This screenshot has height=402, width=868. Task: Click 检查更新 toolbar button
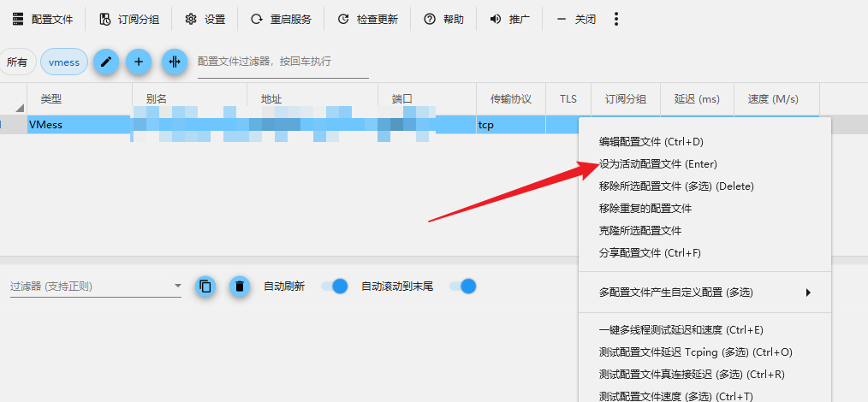368,19
